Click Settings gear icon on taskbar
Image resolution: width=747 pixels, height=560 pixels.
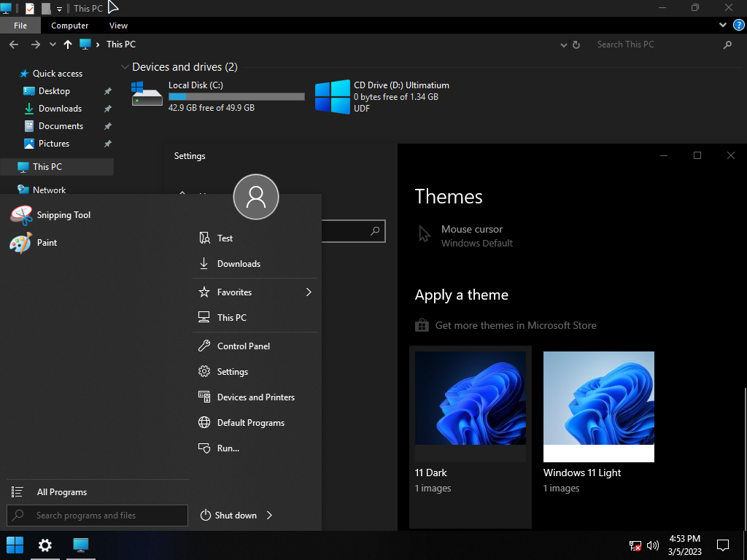[x=45, y=545]
